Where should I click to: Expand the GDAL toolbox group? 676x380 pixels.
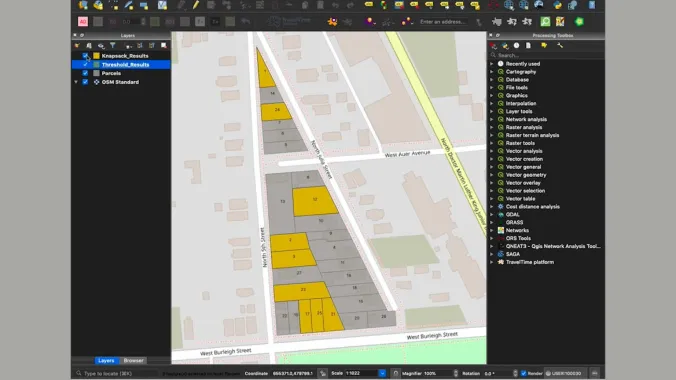(492, 214)
